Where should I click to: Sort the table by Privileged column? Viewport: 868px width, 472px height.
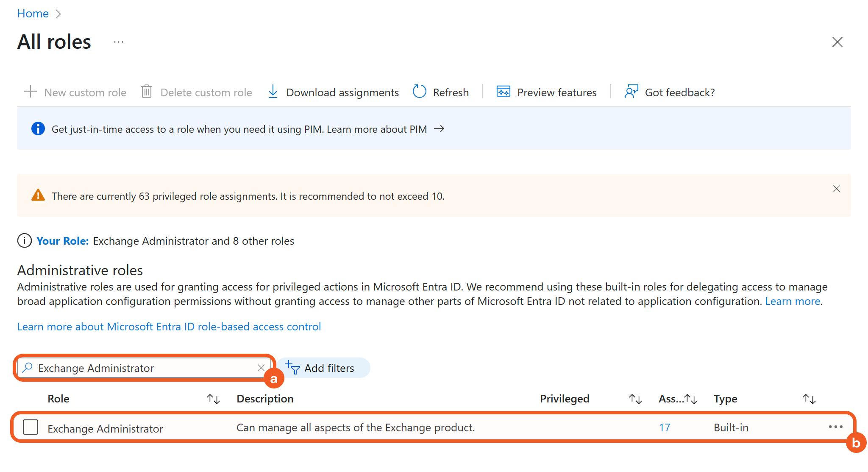635,399
